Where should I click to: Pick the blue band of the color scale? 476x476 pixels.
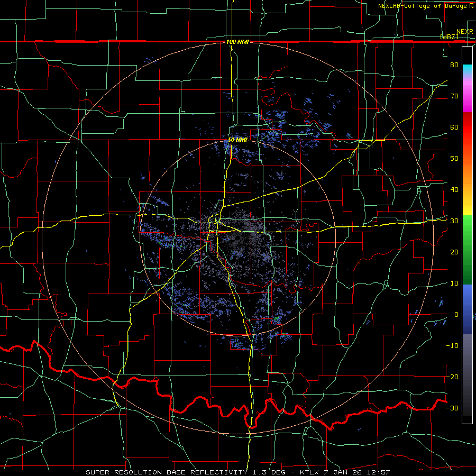coord(467,309)
